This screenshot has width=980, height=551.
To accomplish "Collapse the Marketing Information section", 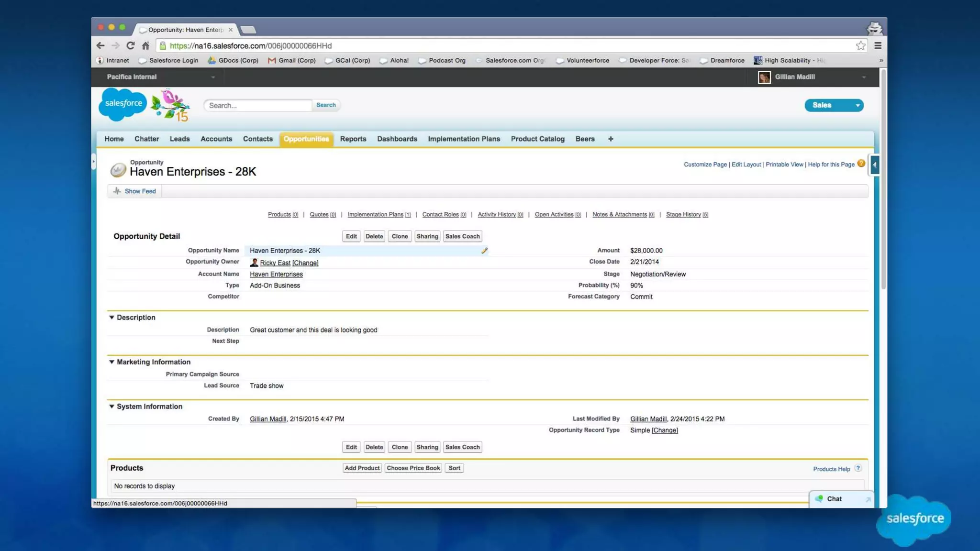I will (111, 362).
